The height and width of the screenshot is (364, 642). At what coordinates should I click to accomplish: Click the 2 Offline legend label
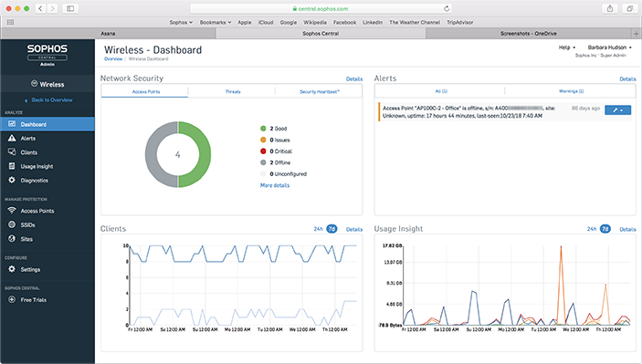pos(280,162)
